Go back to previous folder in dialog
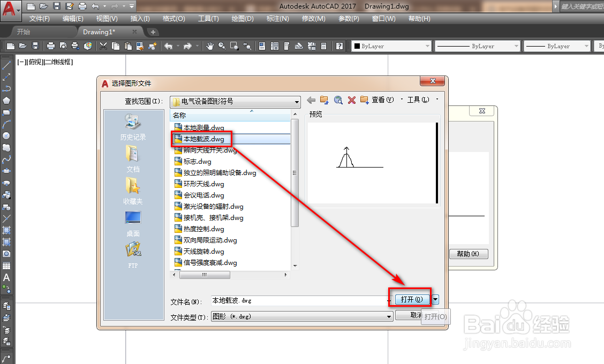The height and width of the screenshot is (364, 604). pos(311,100)
